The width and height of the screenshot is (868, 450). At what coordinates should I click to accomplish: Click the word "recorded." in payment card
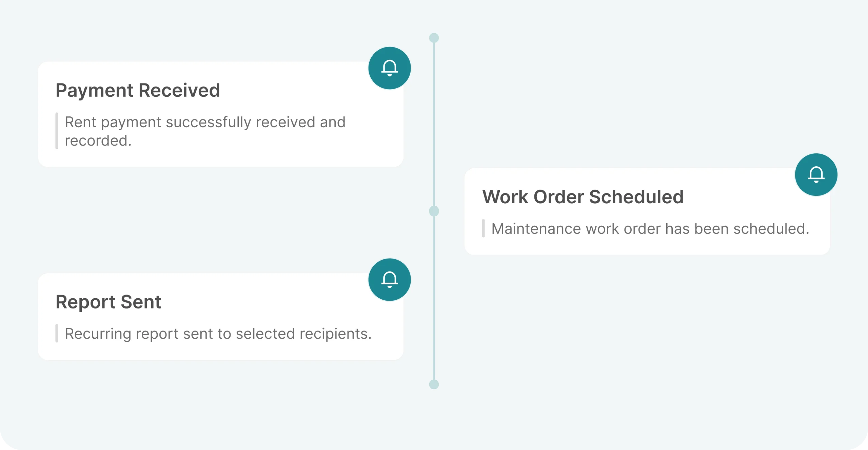click(98, 141)
